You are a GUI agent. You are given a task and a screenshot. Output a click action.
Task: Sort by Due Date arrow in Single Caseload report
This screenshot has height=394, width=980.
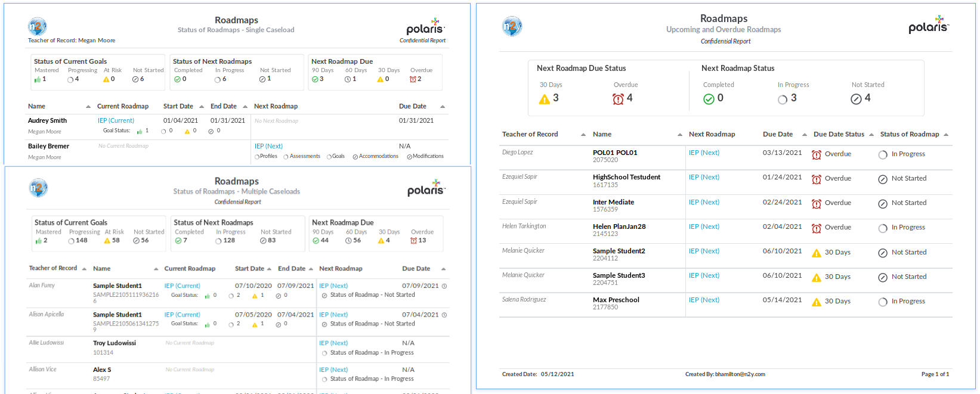[443, 107]
